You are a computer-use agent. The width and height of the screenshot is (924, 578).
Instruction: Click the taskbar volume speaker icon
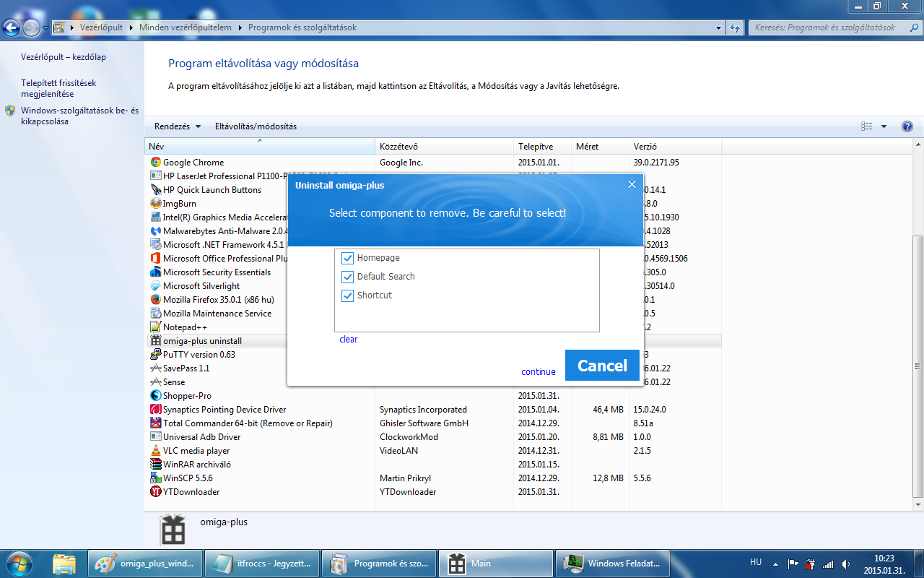tap(845, 564)
